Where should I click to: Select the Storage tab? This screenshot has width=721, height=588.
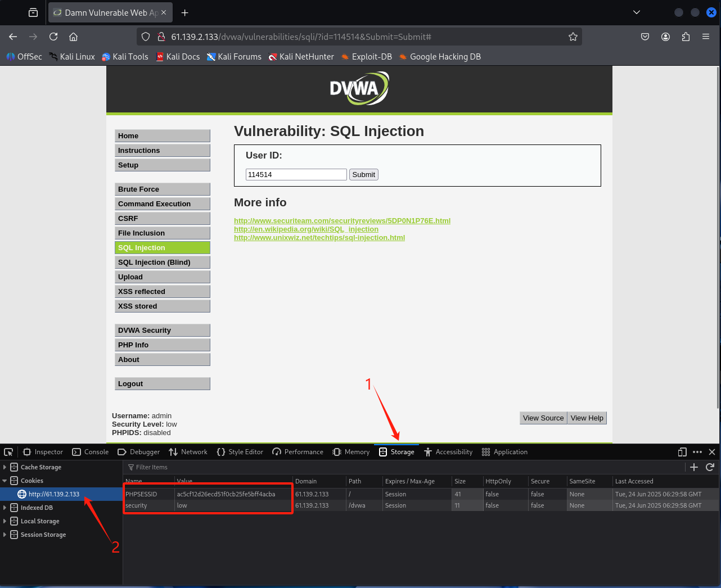[x=397, y=452]
